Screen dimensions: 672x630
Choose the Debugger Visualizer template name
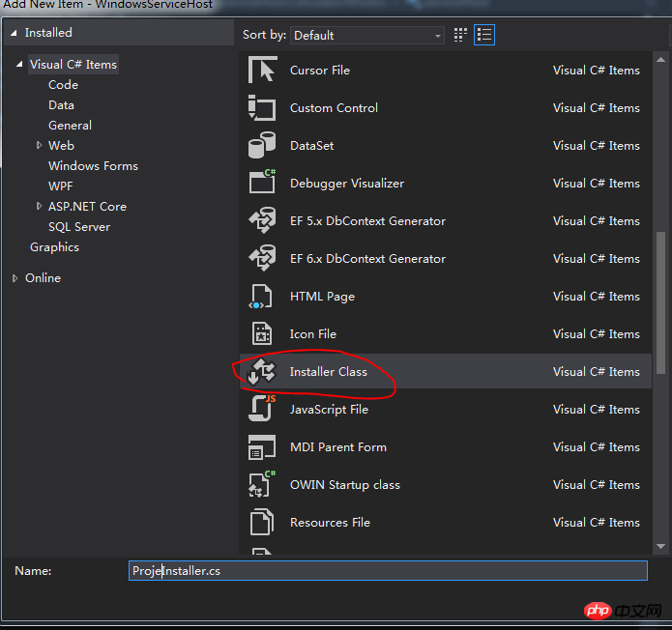coord(347,184)
